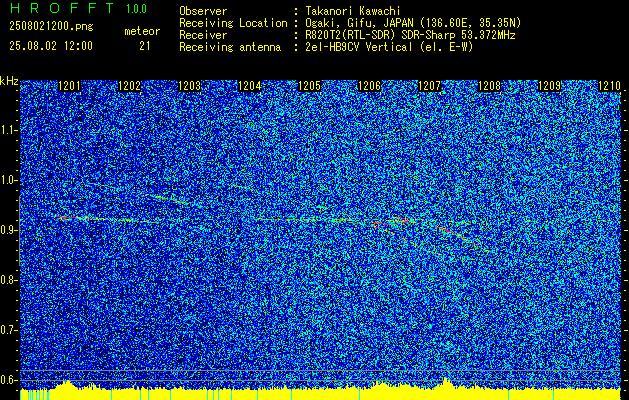Click the HROFFT title text

(62, 8)
